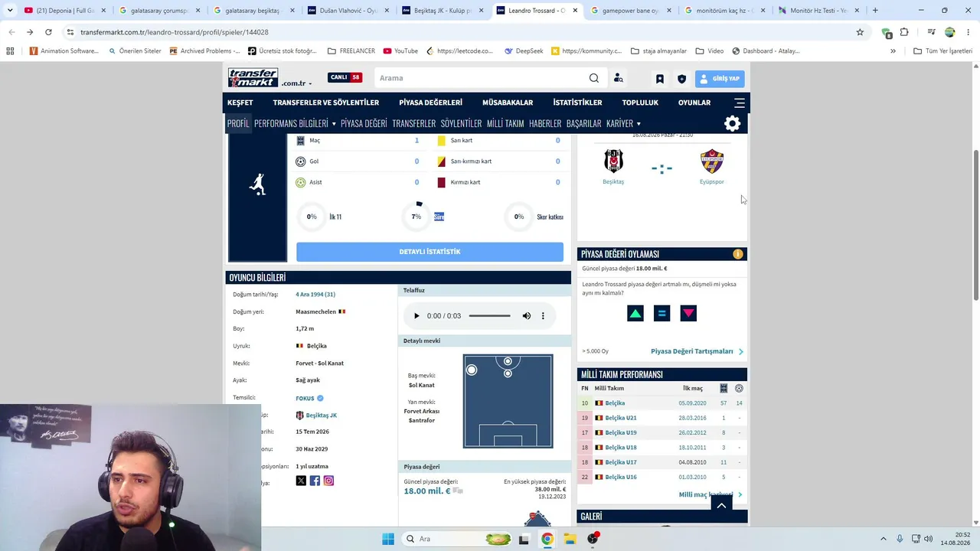This screenshot has height=551, width=980.
Task: Open the Piyasa Değerleri main menu
Action: click(430, 103)
